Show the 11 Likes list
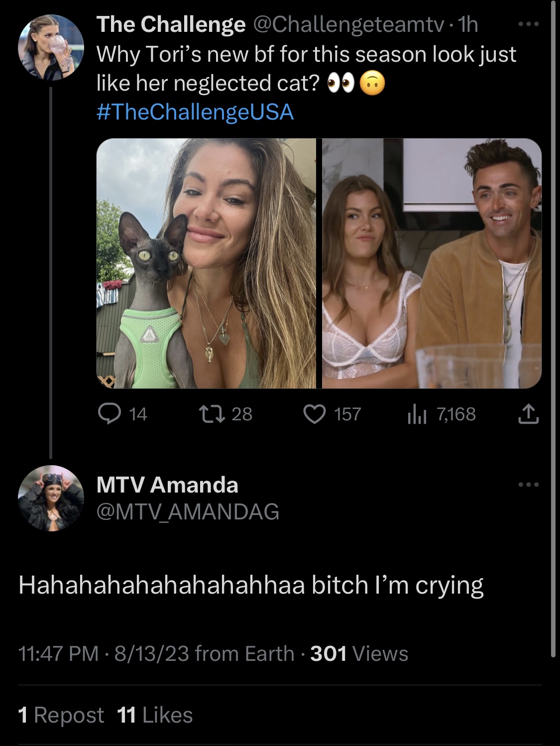 coord(155,715)
